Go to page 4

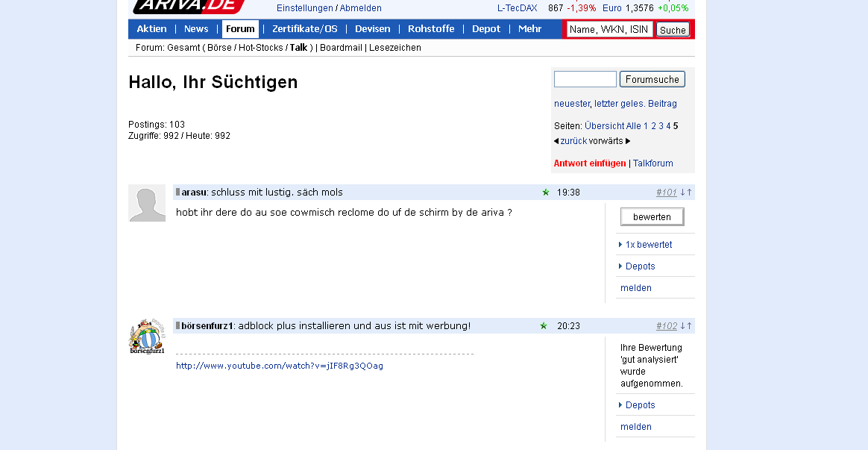tap(668, 126)
